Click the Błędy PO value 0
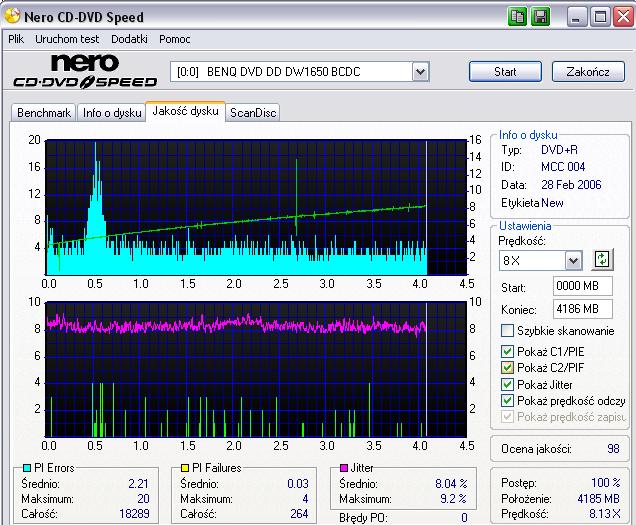Viewport: 636px width, 525px height. (464, 518)
